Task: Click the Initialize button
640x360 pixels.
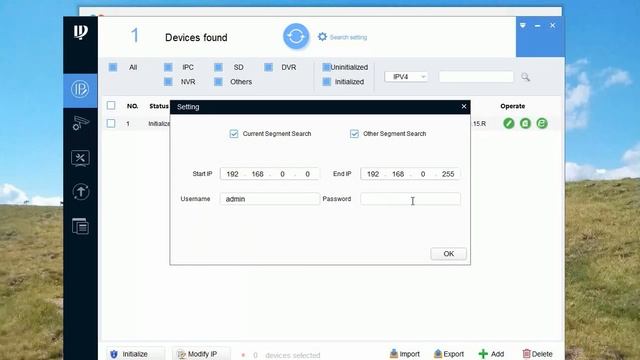Action: click(x=136, y=354)
